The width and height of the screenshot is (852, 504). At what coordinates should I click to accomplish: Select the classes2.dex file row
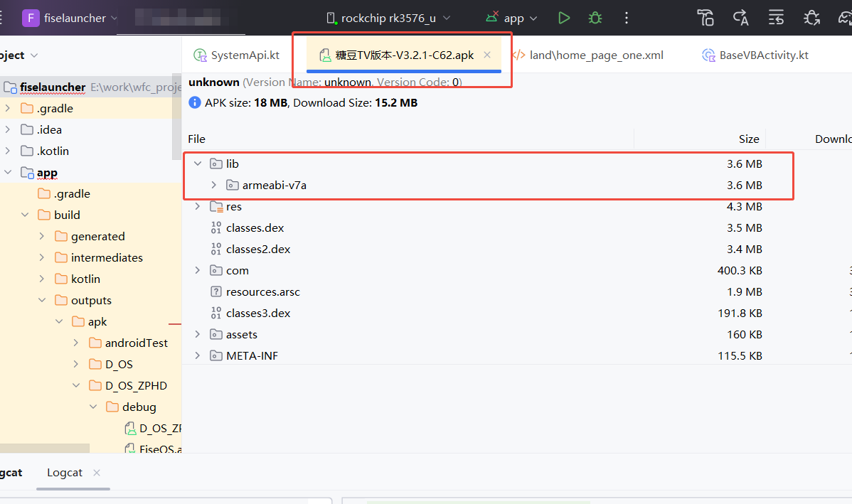[x=517, y=250]
